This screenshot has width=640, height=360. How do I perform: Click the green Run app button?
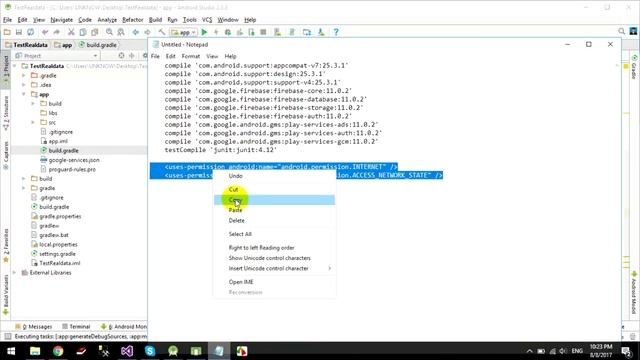click(x=204, y=32)
